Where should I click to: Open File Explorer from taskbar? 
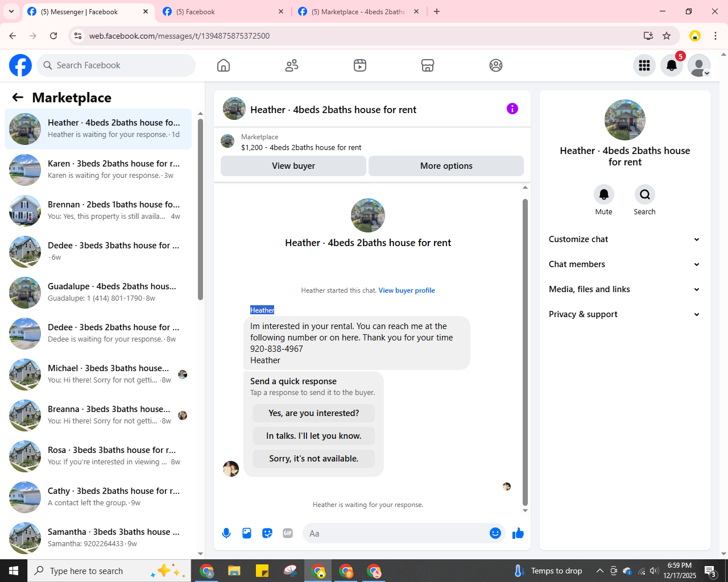pyautogui.click(x=234, y=571)
